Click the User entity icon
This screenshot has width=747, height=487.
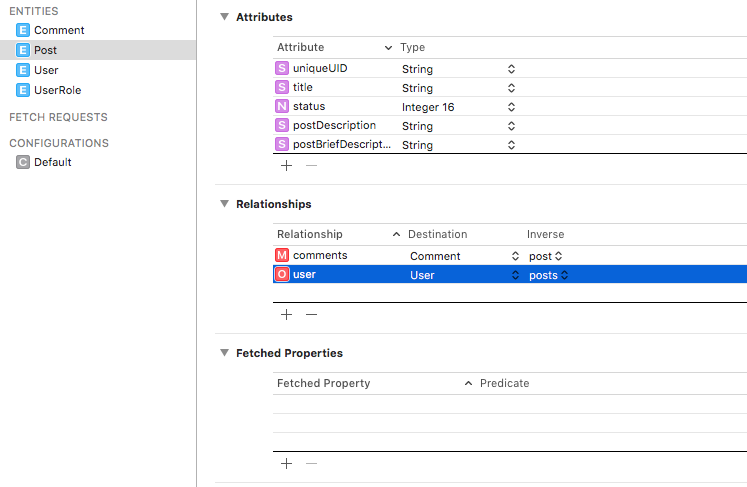coord(23,70)
